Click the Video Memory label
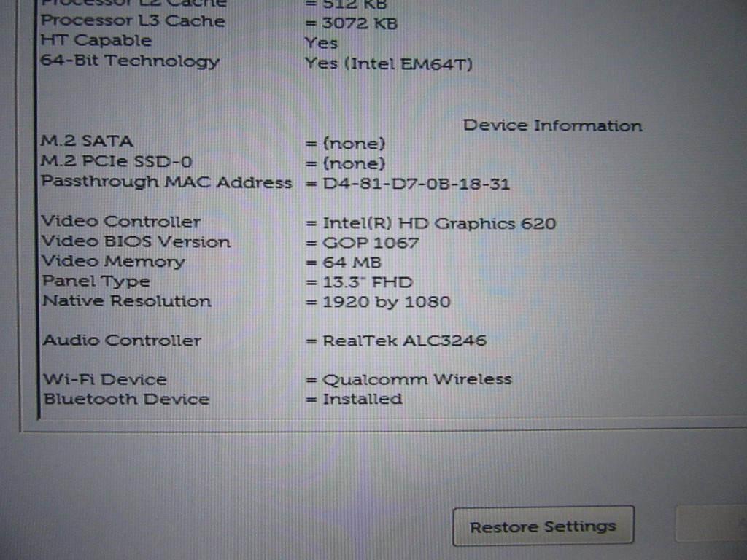 113,262
